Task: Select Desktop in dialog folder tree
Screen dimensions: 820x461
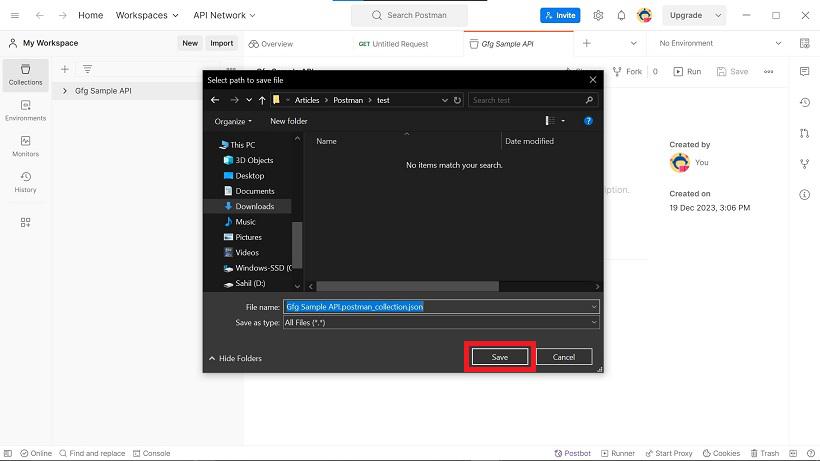Action: tap(244, 176)
